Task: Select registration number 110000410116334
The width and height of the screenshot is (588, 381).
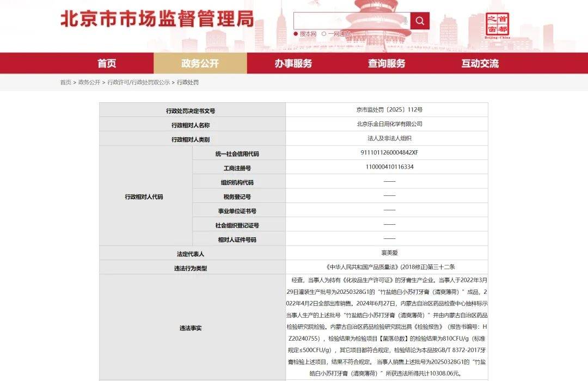Action: (x=389, y=167)
